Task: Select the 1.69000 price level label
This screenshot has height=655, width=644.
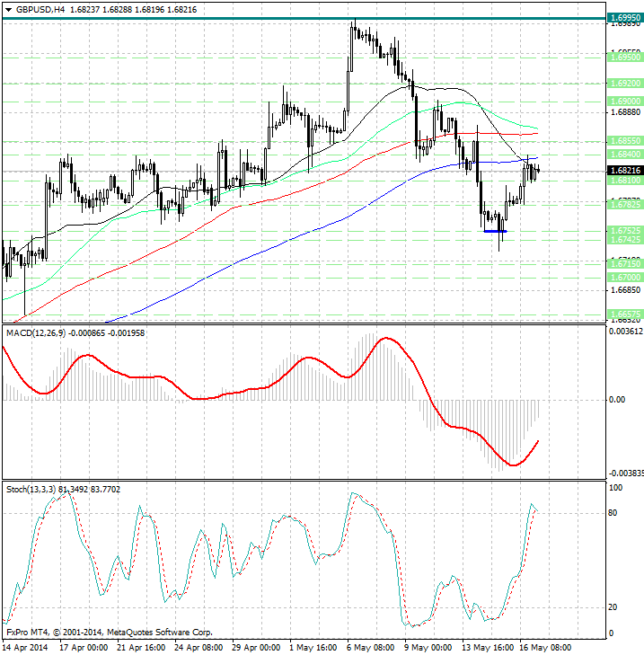Action: (x=625, y=102)
